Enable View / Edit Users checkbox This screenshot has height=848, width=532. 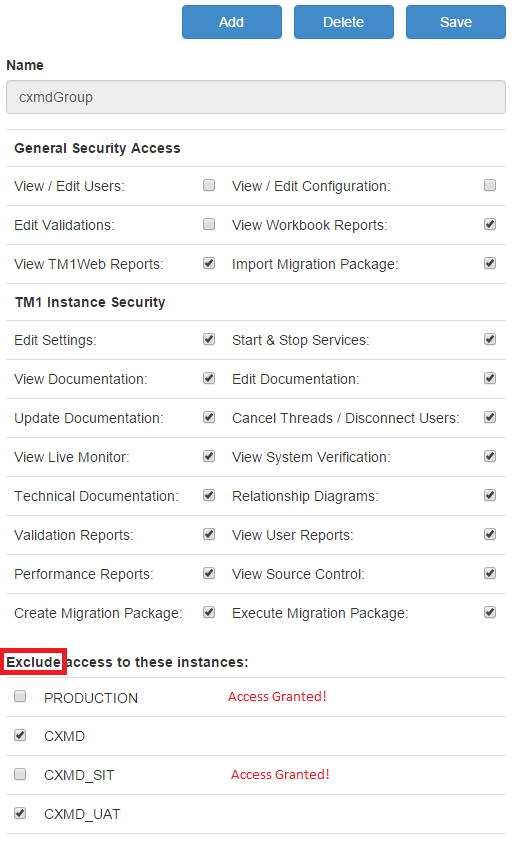209,186
